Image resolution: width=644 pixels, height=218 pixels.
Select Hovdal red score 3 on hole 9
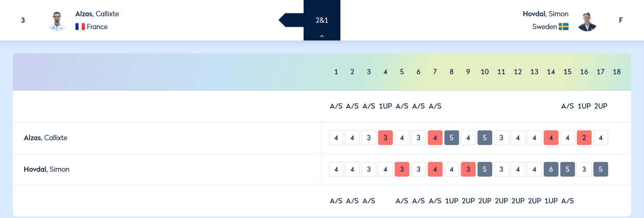tap(468, 169)
